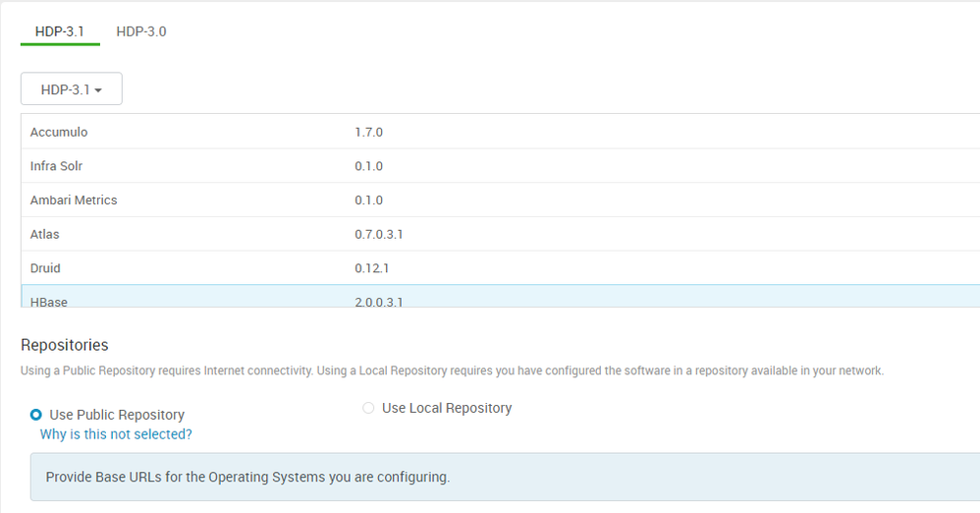Click the Public Repository connectivity description text
The height and width of the screenshot is (513, 980).
[453, 370]
